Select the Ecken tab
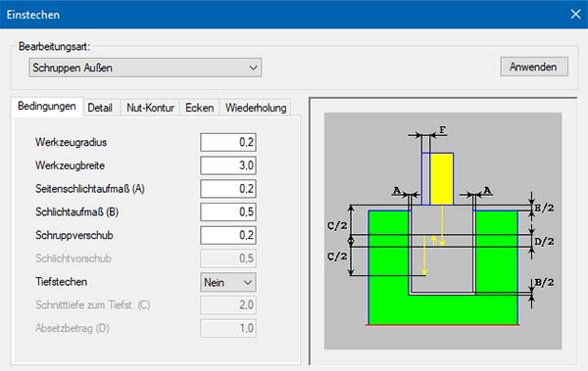 point(200,108)
